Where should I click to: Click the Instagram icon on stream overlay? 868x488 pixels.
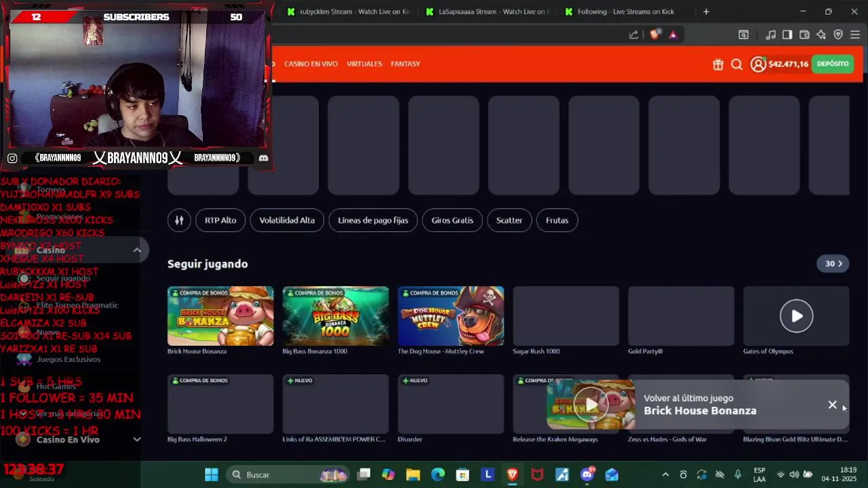point(12,158)
